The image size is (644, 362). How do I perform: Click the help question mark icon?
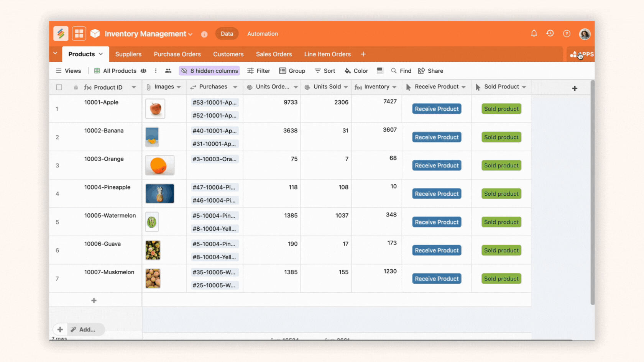point(567,34)
